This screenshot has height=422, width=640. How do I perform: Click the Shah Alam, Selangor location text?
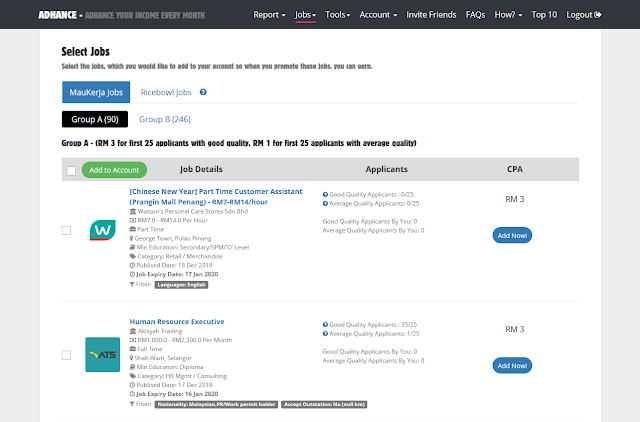click(163, 358)
